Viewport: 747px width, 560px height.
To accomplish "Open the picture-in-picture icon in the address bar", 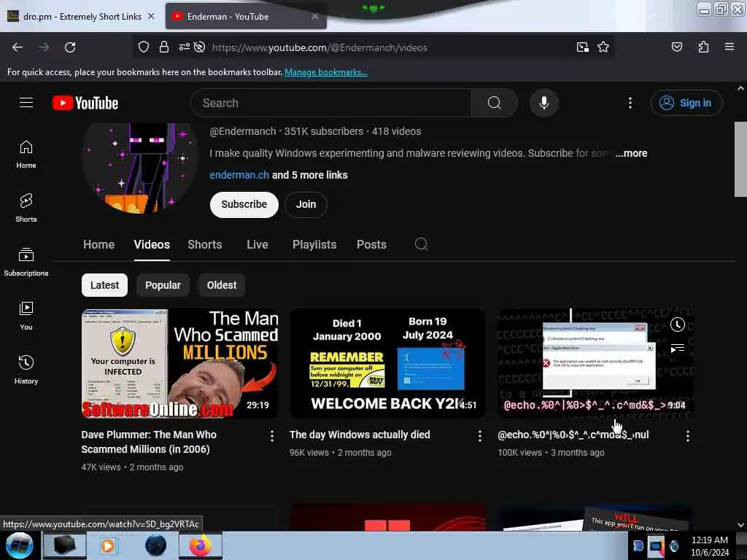I will click(x=582, y=47).
